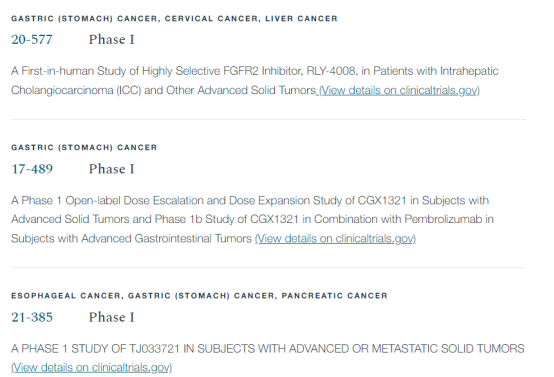Select the Esophageal Cancer category label
The height and width of the screenshot is (377, 554).
(x=66, y=295)
